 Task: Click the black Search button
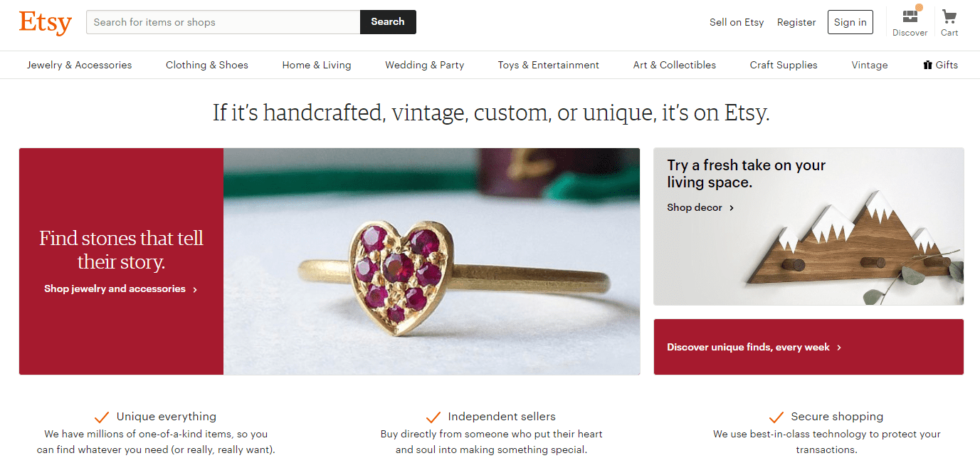coord(388,22)
